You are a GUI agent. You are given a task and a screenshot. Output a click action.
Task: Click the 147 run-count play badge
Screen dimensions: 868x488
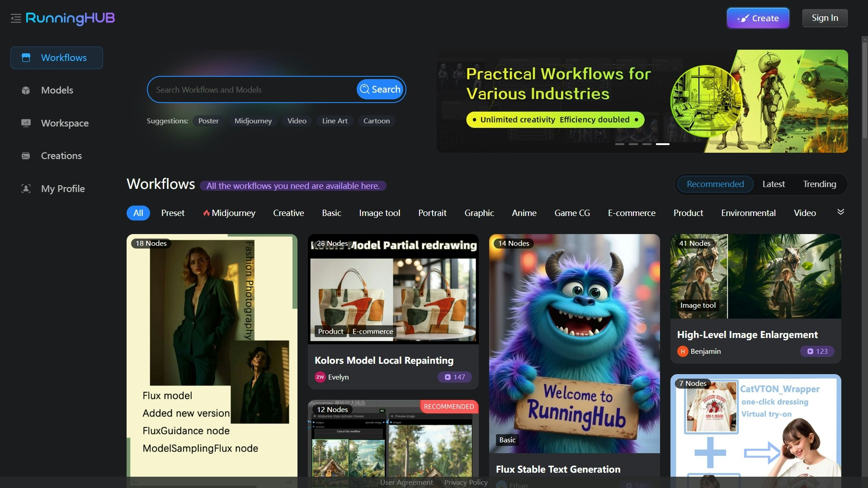point(454,377)
